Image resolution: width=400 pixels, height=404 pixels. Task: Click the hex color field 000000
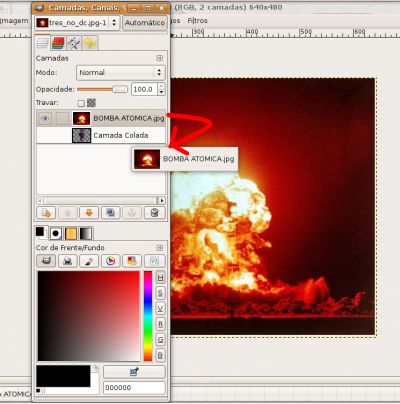tap(134, 388)
